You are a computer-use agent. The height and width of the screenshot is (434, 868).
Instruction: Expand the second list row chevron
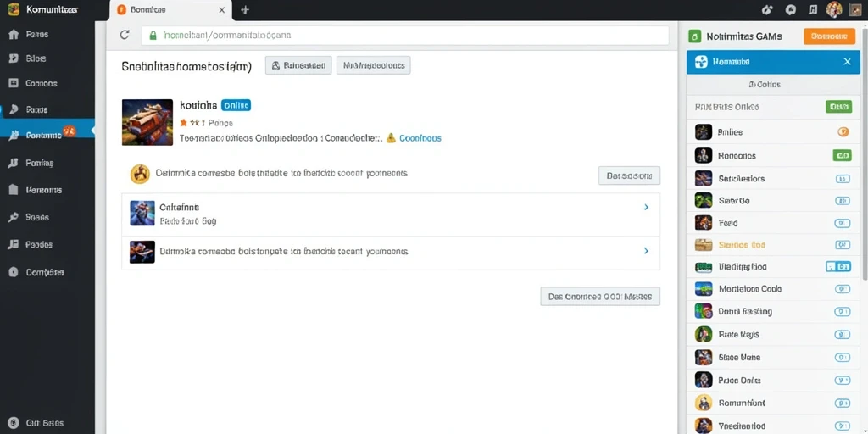[x=646, y=251]
